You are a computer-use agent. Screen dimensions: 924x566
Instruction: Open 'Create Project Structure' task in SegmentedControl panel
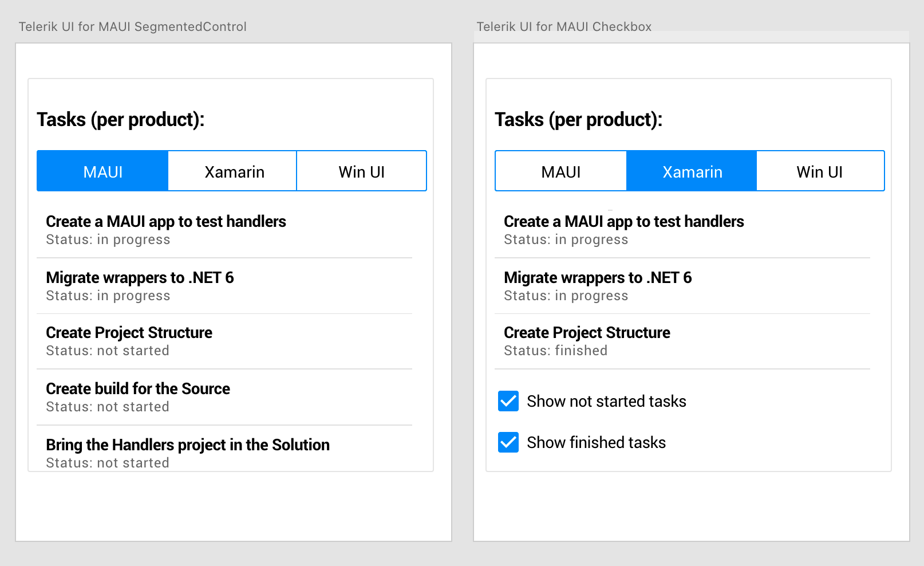pyautogui.click(x=224, y=341)
